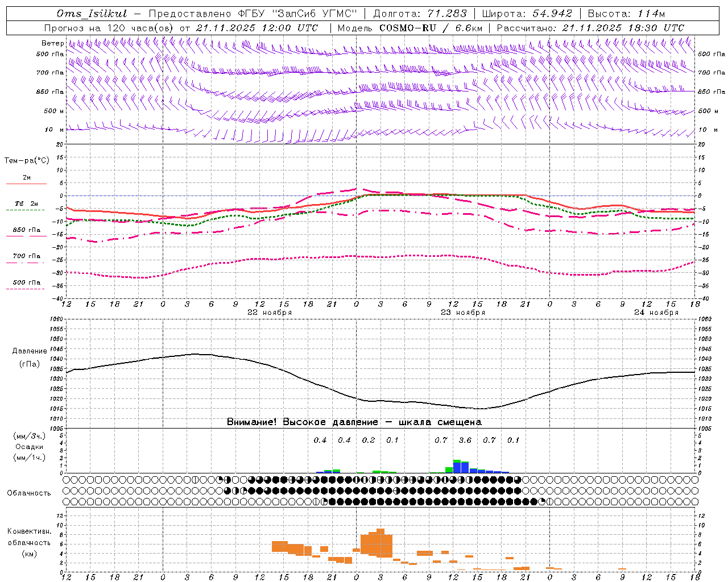The height and width of the screenshot is (582, 728).
Task: Click the dash-dot line sample under 700 гПа legend
Action: click(x=26, y=263)
